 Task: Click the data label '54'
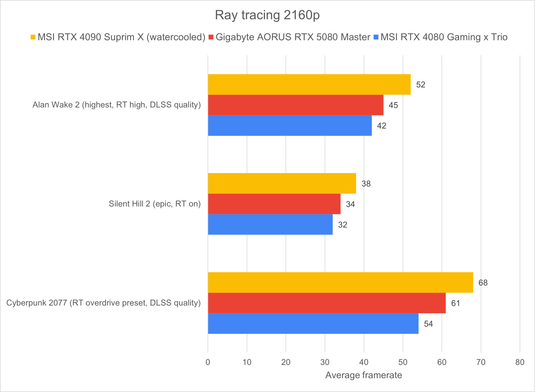(428, 324)
